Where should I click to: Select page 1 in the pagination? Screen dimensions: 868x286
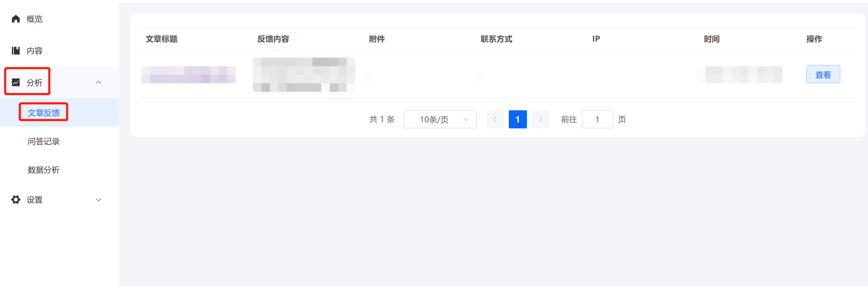coord(518,120)
